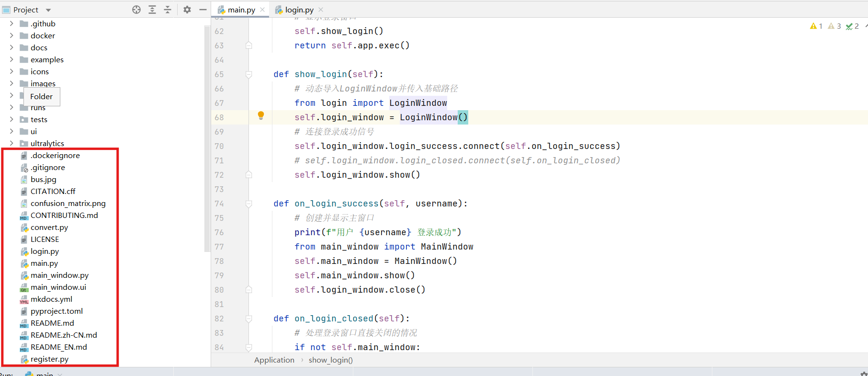This screenshot has height=376, width=868.
Task: Select pyproject.toml file
Action: pyautogui.click(x=57, y=311)
